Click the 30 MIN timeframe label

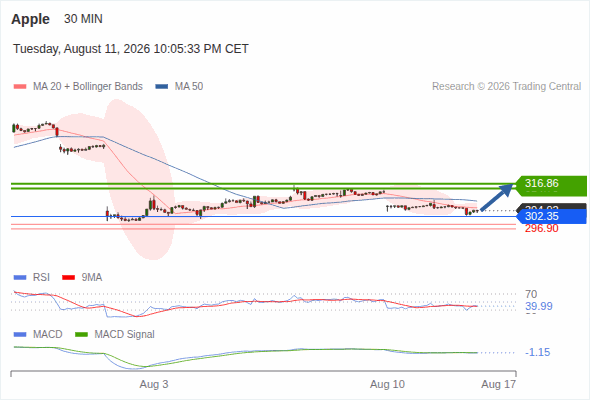(x=83, y=19)
